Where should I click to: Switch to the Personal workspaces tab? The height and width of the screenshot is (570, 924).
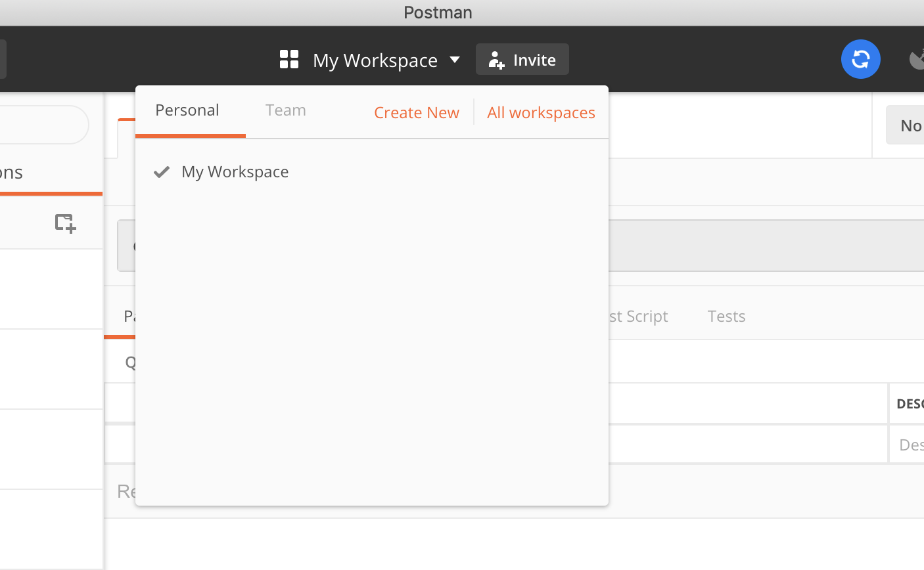(x=187, y=110)
